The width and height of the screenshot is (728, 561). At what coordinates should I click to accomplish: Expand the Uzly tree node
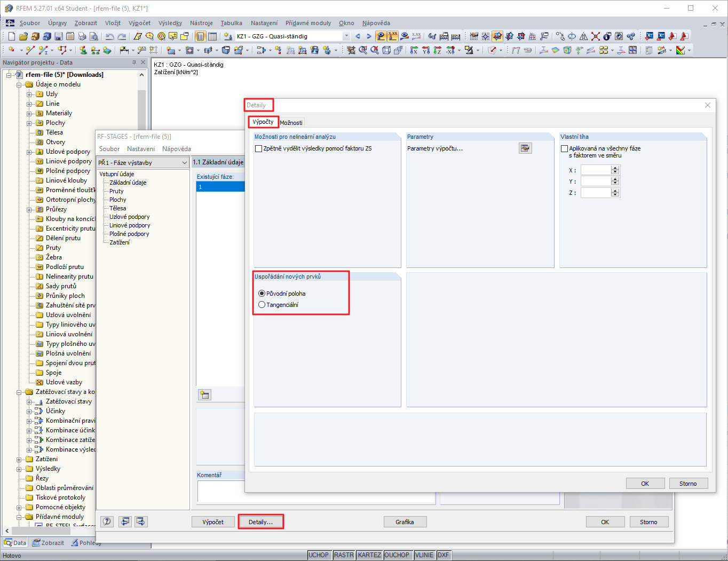[x=29, y=94]
